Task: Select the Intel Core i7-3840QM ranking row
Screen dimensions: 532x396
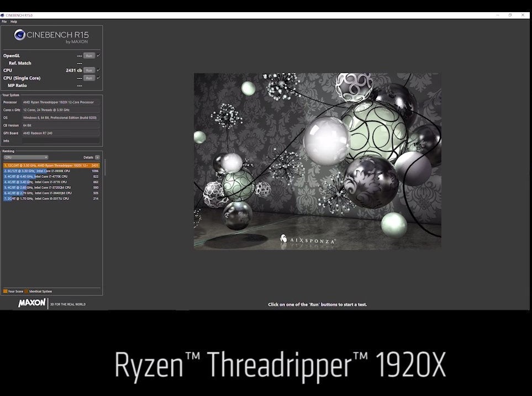Action: tap(51, 193)
